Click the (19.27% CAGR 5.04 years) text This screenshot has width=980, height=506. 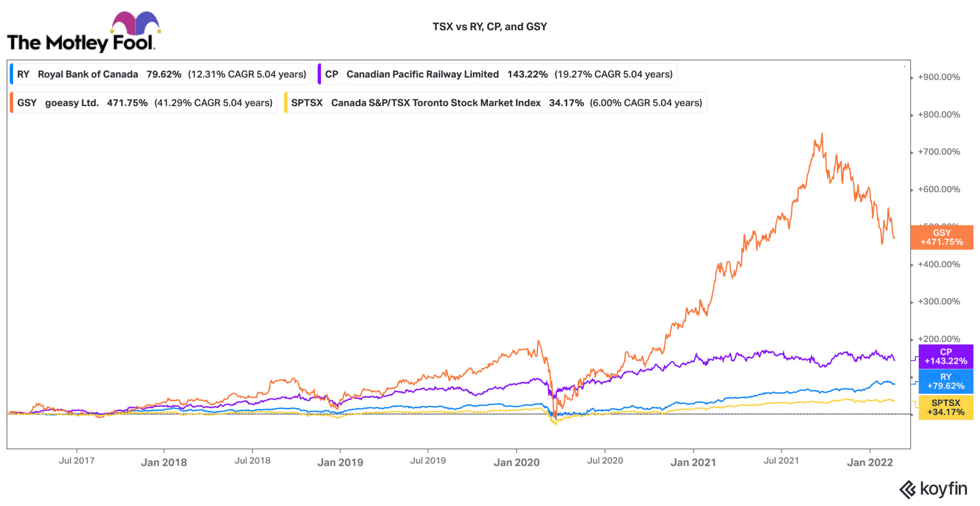click(x=613, y=74)
